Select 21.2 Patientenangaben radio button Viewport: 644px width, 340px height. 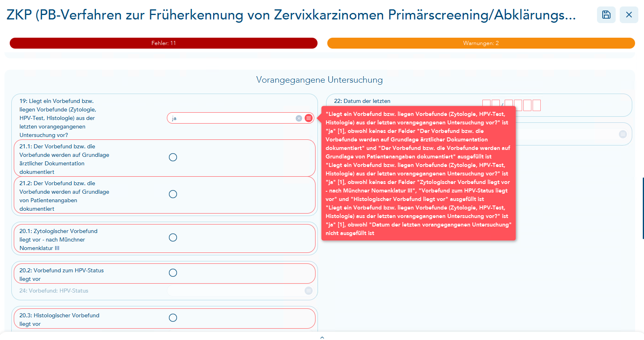tap(173, 194)
